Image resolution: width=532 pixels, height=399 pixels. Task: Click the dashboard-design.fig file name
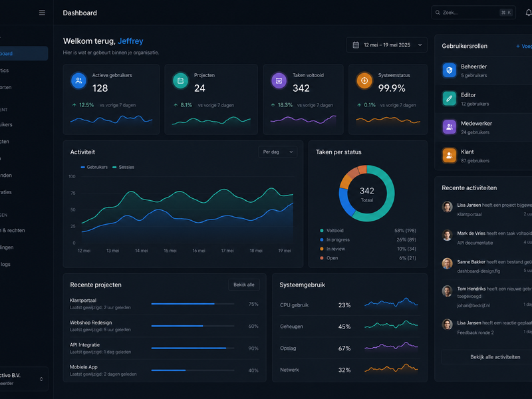pyautogui.click(x=478, y=271)
